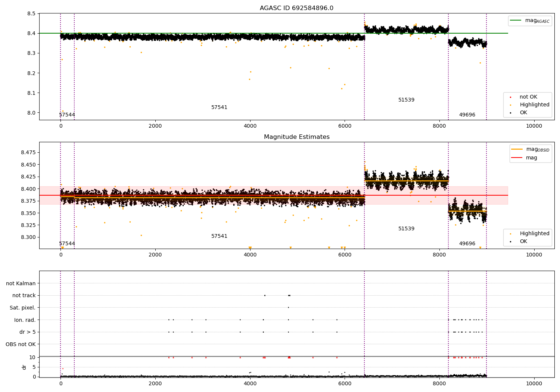560x392 pixels.
Task: Click the 6000 x-axis tick in top plot
Action: click(x=345, y=126)
